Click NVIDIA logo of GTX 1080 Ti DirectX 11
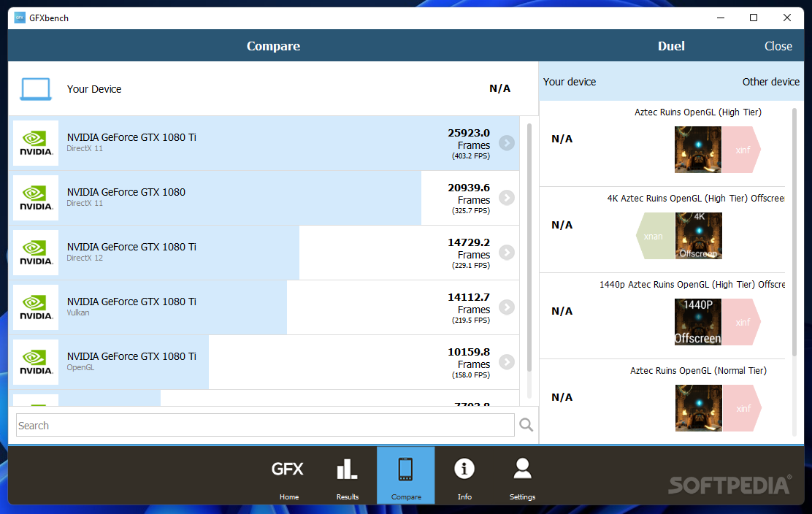 pos(36,143)
